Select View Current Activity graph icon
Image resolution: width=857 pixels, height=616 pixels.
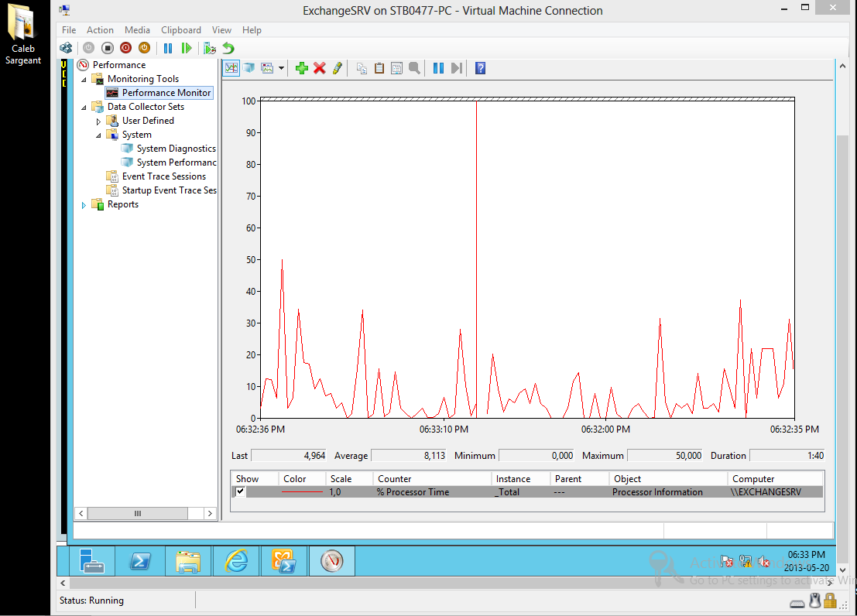click(x=231, y=68)
